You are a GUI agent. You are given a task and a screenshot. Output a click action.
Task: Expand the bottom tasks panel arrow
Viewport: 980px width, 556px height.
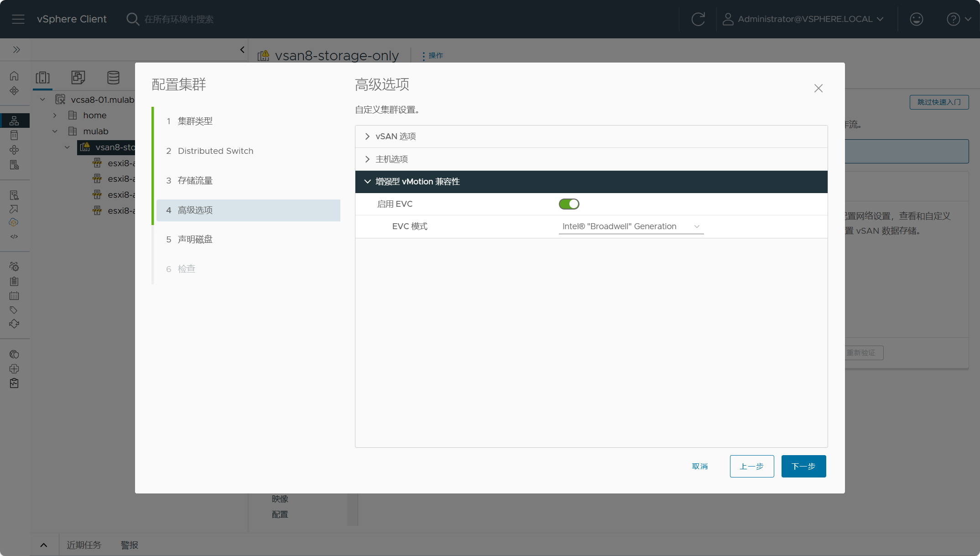point(44,545)
